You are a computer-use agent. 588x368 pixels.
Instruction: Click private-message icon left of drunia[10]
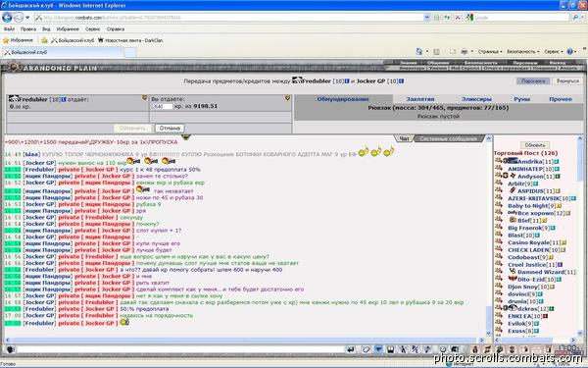click(499, 301)
